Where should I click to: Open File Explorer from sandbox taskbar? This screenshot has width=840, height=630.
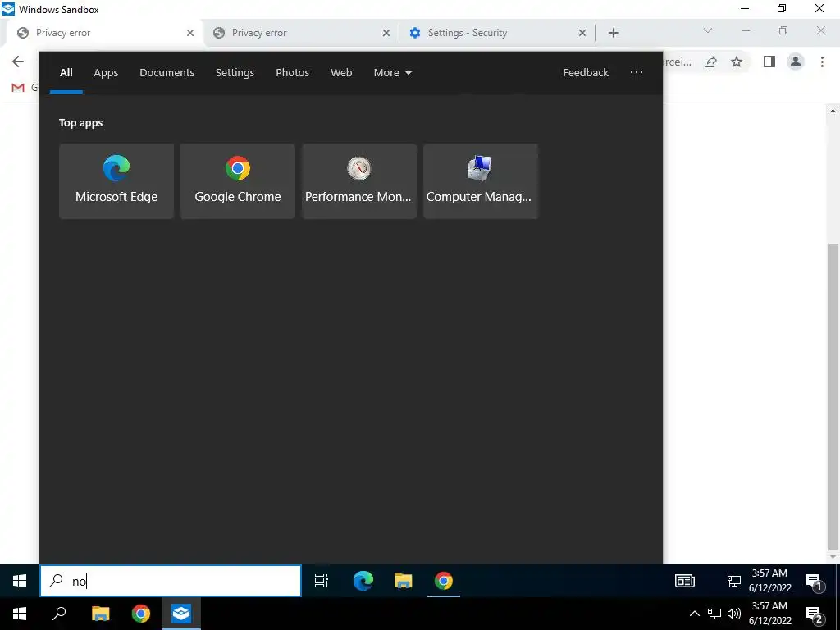click(x=403, y=581)
